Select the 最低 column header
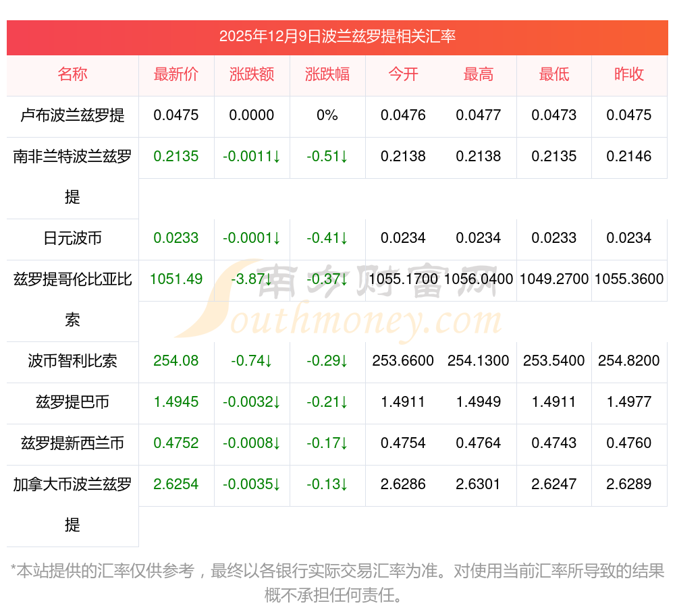 (554, 74)
